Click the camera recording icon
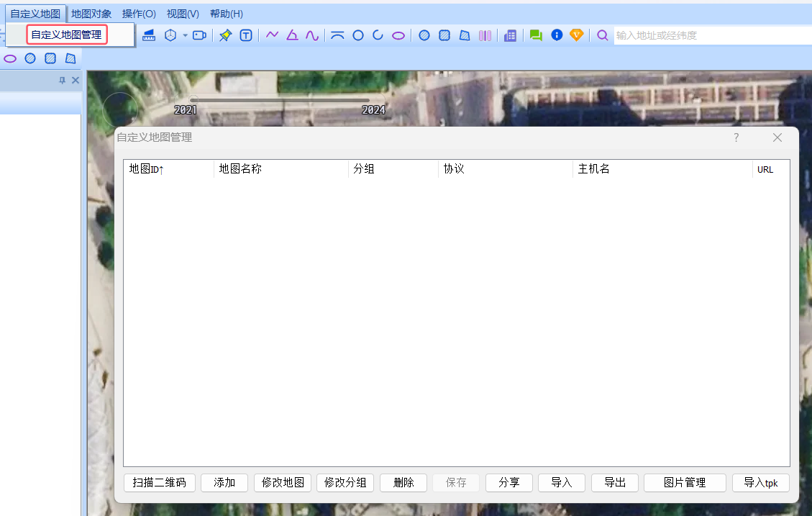Image resolution: width=812 pixels, height=516 pixels. pos(199,35)
